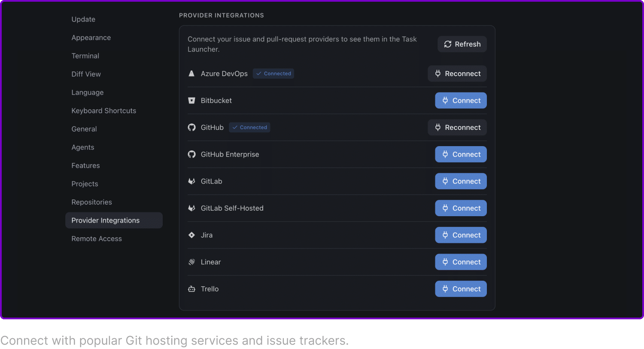Connect the Jira provider
Screen dimensions: 644x349
(461, 235)
